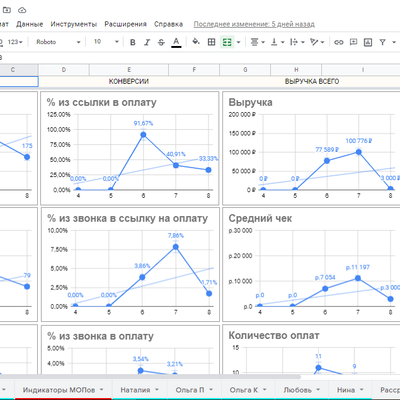Open the cell borders tool
The width and height of the screenshot is (400, 400).
[x=211, y=42]
